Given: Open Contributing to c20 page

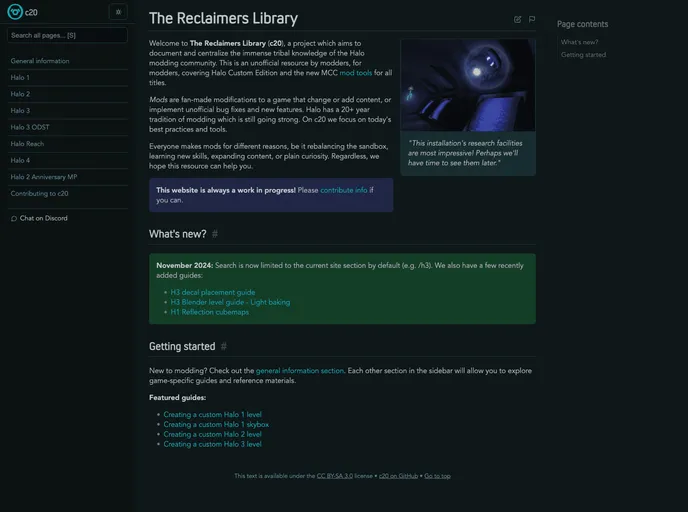Looking at the screenshot, I should coord(39,193).
